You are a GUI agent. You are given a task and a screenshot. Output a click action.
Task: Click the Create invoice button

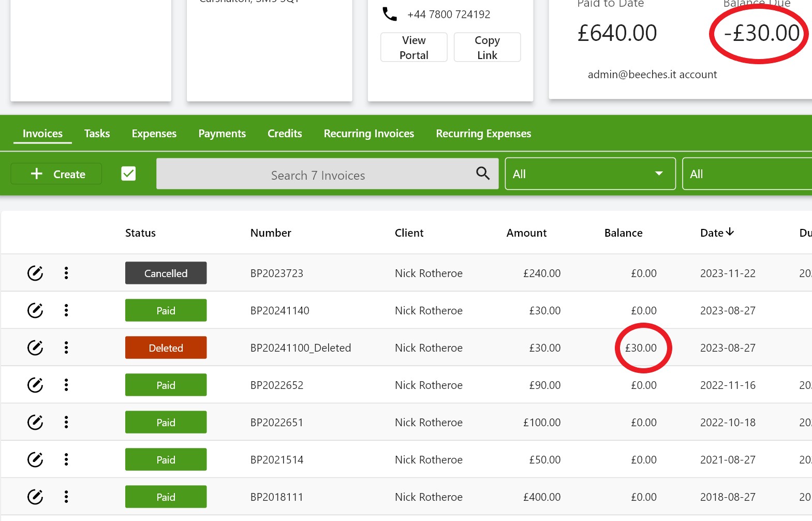[56, 173]
